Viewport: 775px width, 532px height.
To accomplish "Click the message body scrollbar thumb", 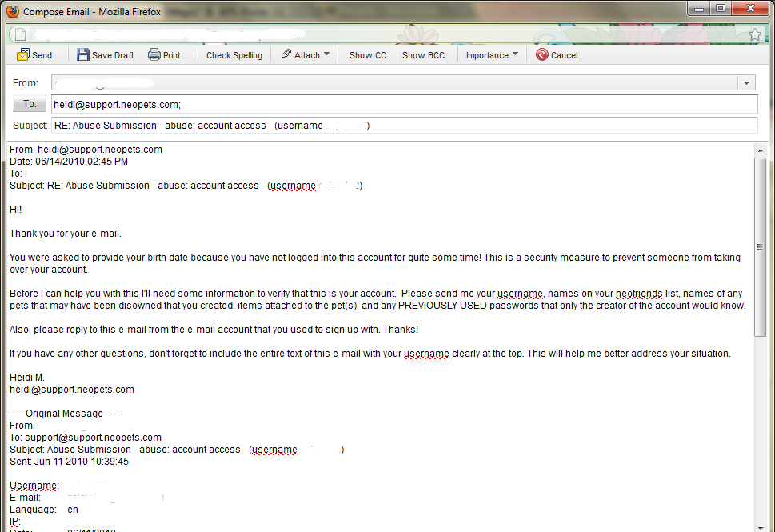I will point(760,246).
